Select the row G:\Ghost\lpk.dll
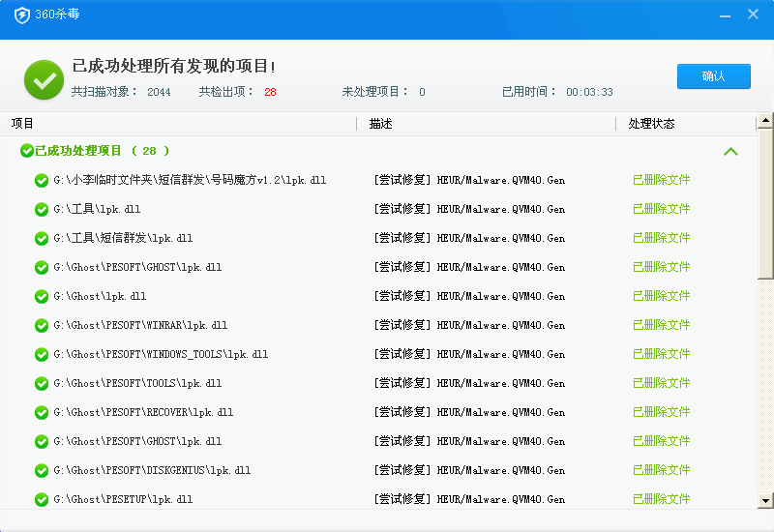774x532 pixels. pos(379,296)
